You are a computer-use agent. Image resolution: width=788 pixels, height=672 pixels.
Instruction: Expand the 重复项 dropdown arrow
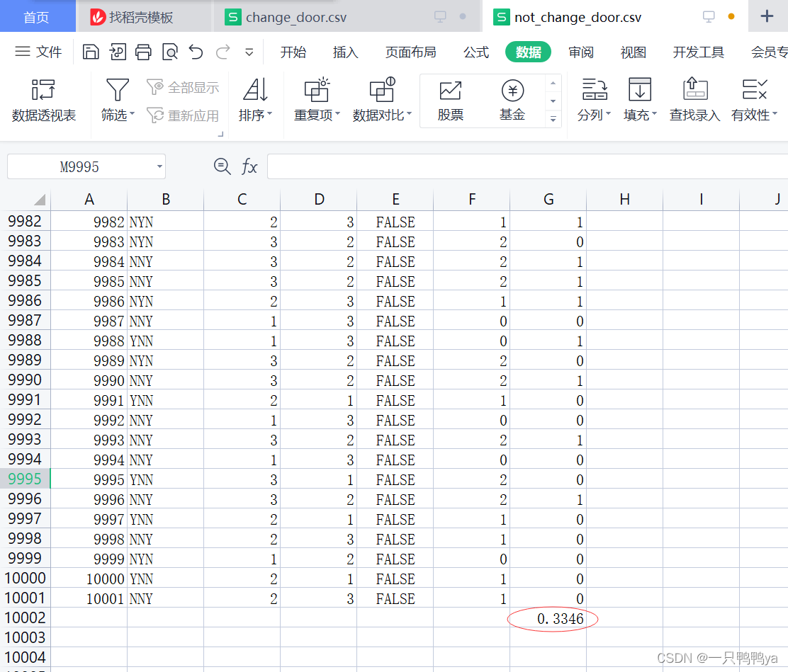pos(338,115)
